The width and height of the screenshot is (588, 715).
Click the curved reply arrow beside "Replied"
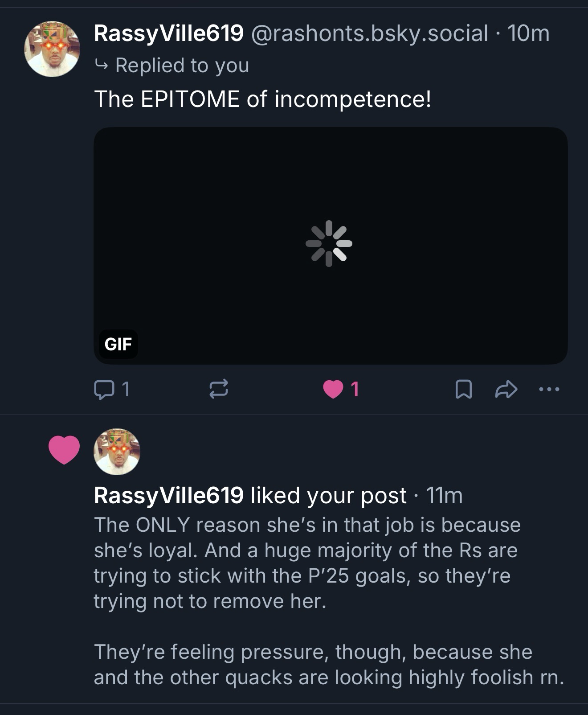102,66
